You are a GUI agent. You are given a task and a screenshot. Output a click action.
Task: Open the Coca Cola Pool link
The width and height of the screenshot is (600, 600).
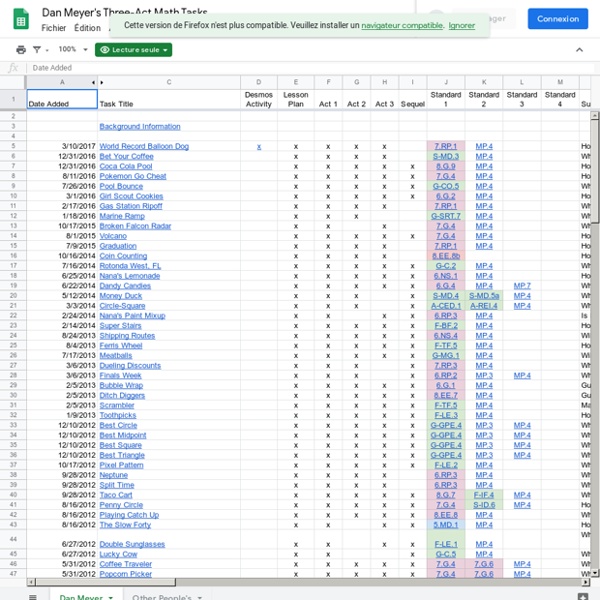pos(126,166)
